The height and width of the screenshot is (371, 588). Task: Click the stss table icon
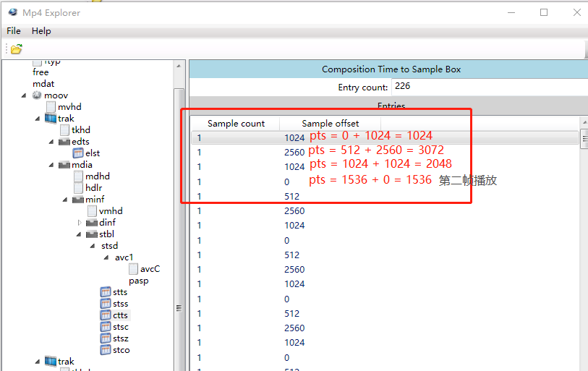point(106,304)
